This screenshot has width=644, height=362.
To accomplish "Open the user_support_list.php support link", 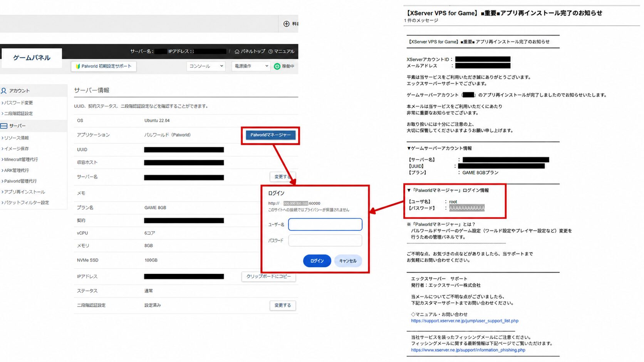I will [465, 321].
